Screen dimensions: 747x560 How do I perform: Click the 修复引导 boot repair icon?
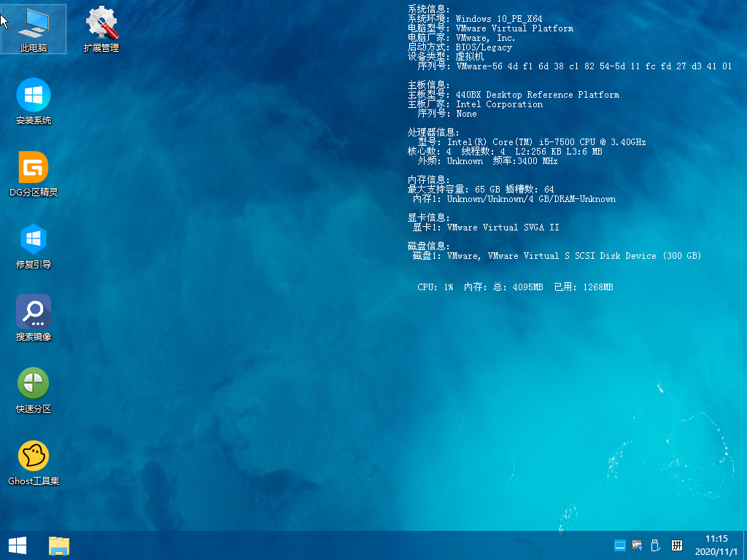coord(34,246)
